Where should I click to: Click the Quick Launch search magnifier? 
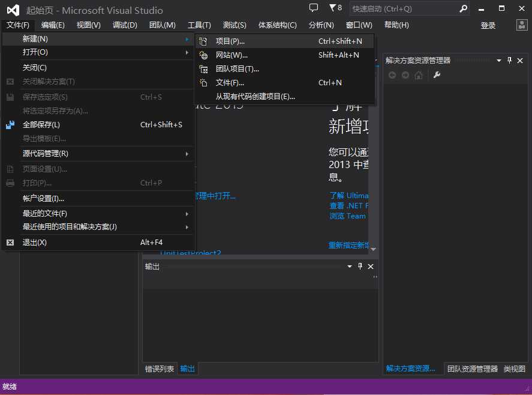coord(463,9)
